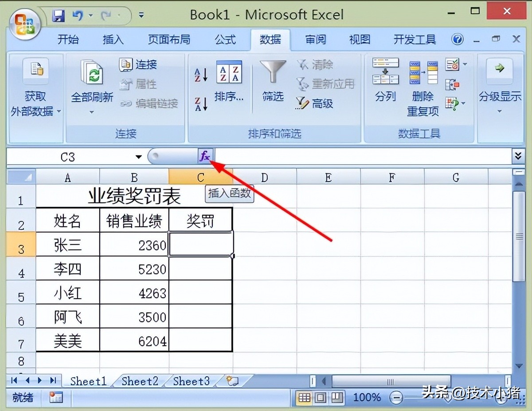Click the 全部刷新 refresh icon
532x411 pixels.
click(92, 73)
